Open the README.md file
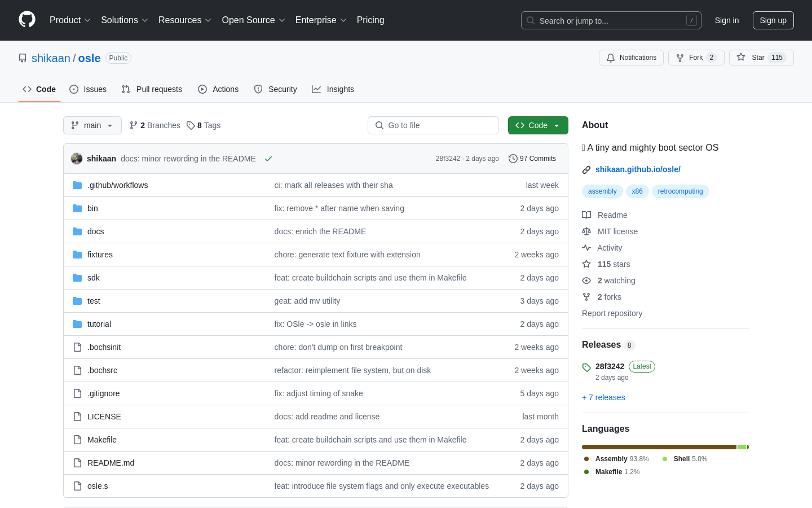 point(111,463)
